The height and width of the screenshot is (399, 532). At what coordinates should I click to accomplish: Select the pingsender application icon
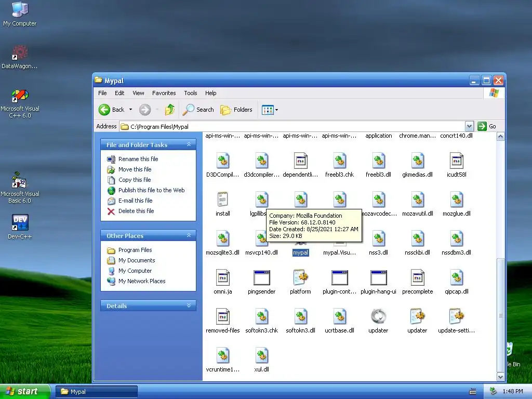coord(262,277)
